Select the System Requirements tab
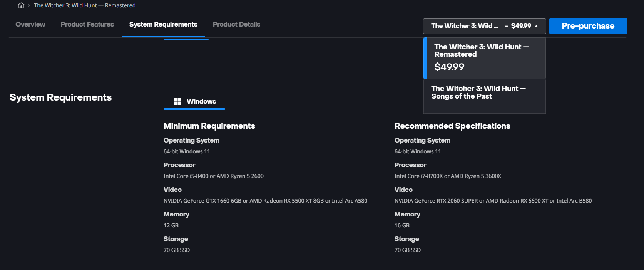644x270 pixels. 163,24
